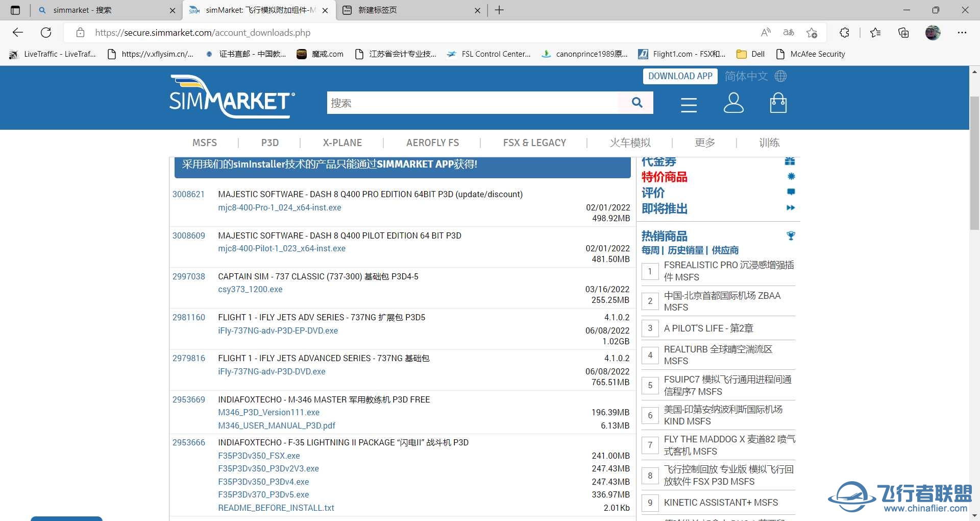Select the 供应商 bestseller filter
This screenshot has height=521, width=980.
point(725,250)
